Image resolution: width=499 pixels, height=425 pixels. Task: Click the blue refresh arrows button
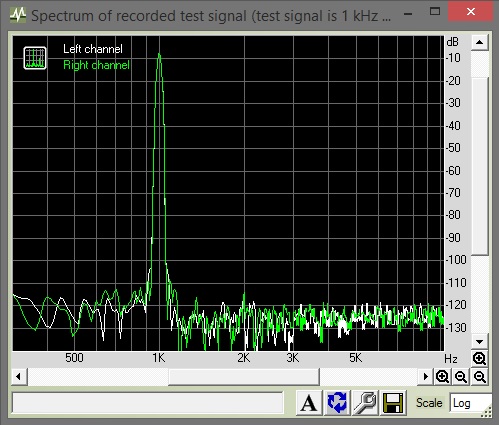(337, 403)
